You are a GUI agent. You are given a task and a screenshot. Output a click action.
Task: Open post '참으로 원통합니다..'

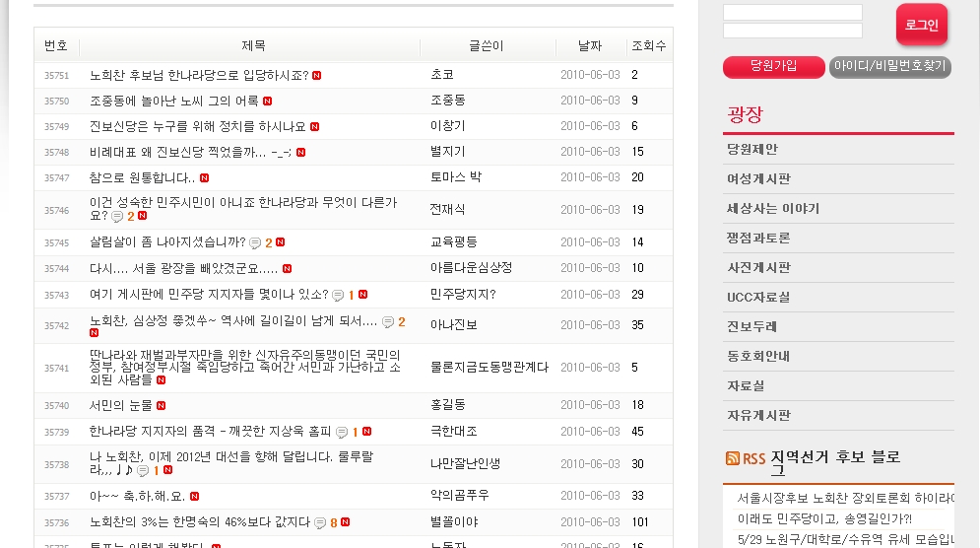(x=143, y=178)
